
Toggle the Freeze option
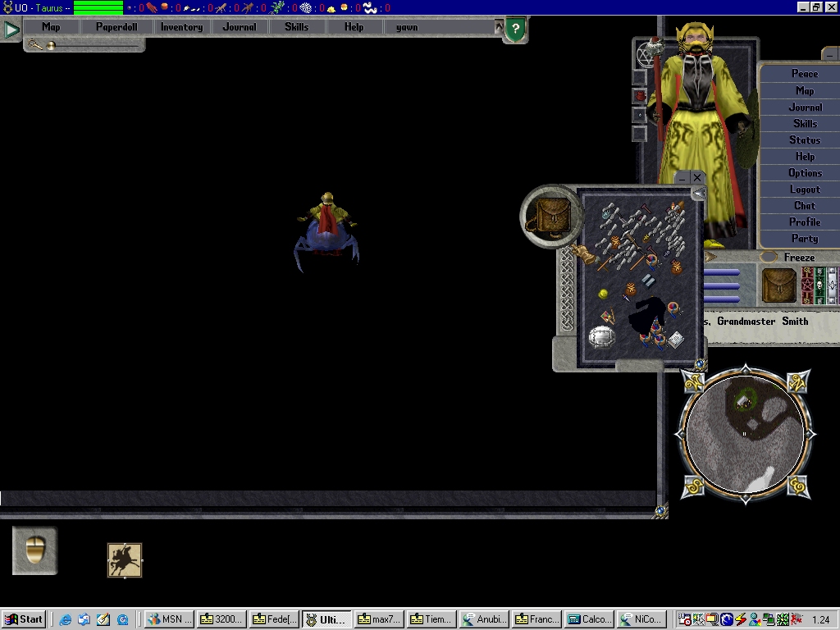point(799,257)
